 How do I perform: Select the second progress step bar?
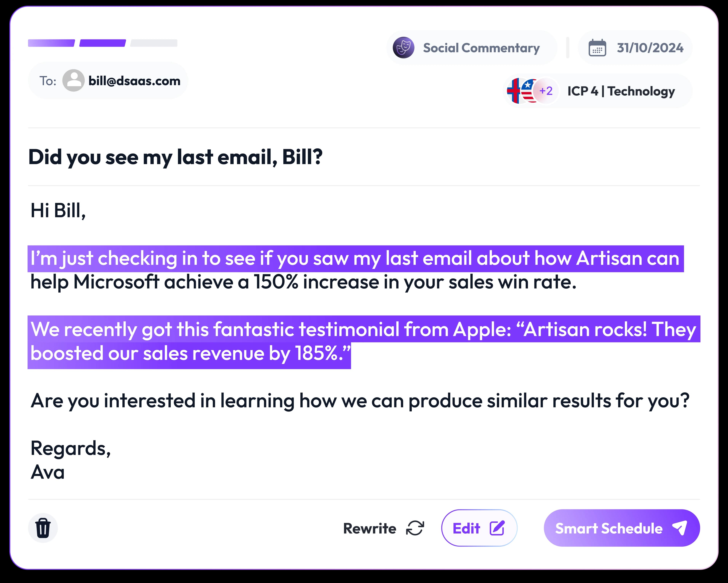pos(103,43)
